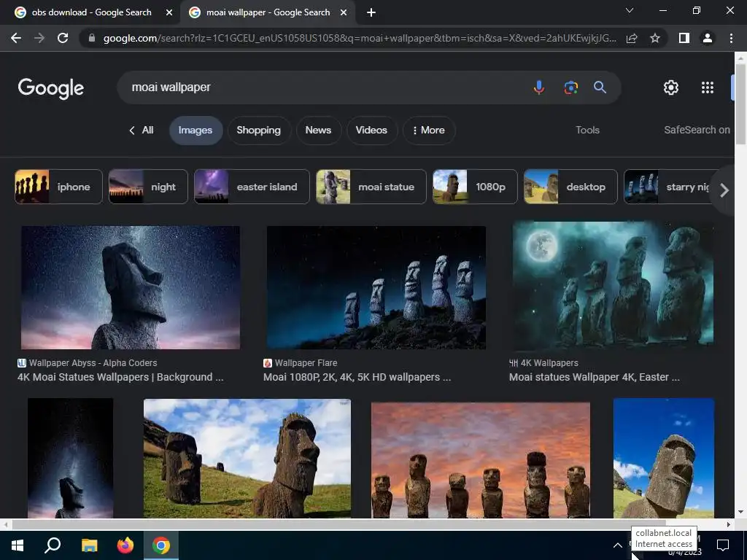Viewport: 747px width, 560px height.
Task: Switch to obs download browser tab
Action: coord(90,13)
